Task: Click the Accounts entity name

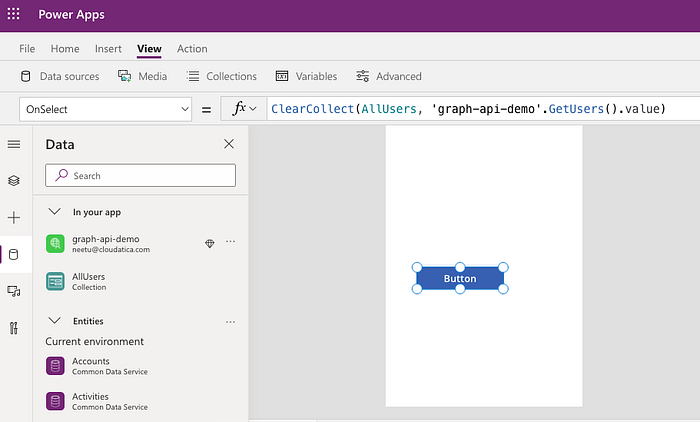Action: [x=91, y=361]
